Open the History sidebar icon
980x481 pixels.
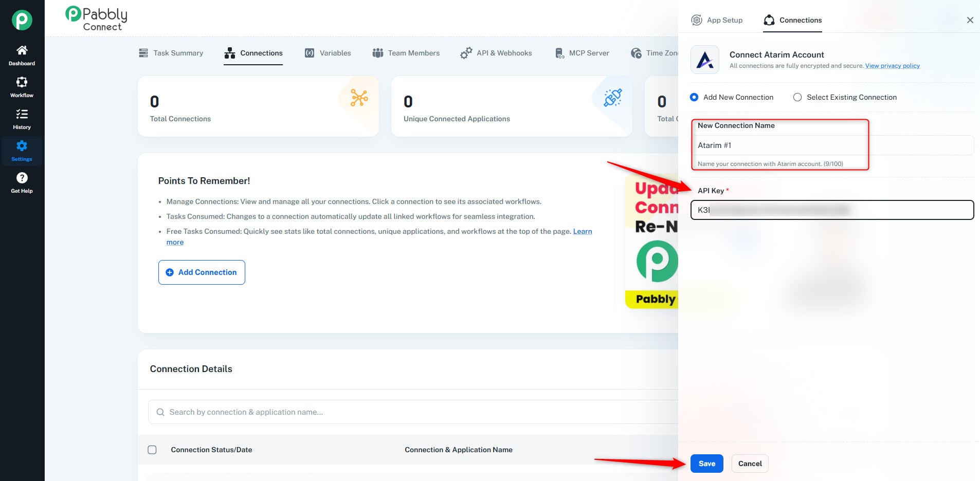22,114
